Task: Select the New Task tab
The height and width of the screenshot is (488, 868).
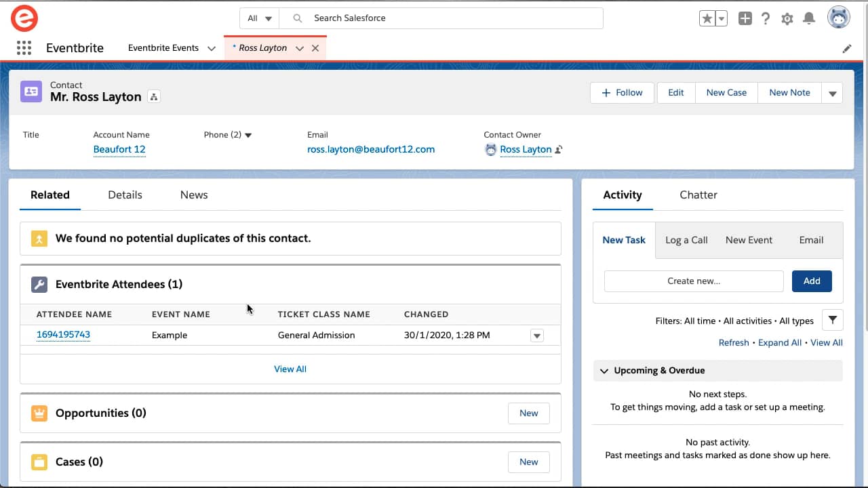Action: click(x=624, y=240)
